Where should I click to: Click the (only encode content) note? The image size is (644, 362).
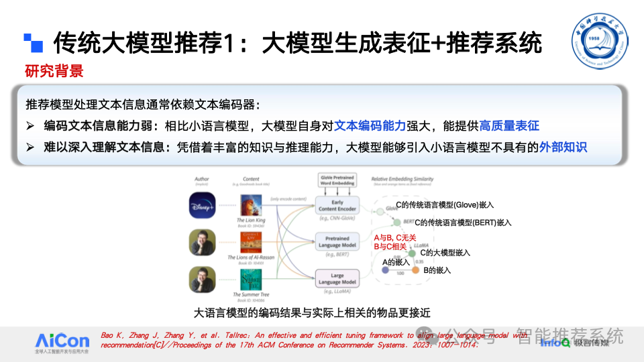coord(288,199)
